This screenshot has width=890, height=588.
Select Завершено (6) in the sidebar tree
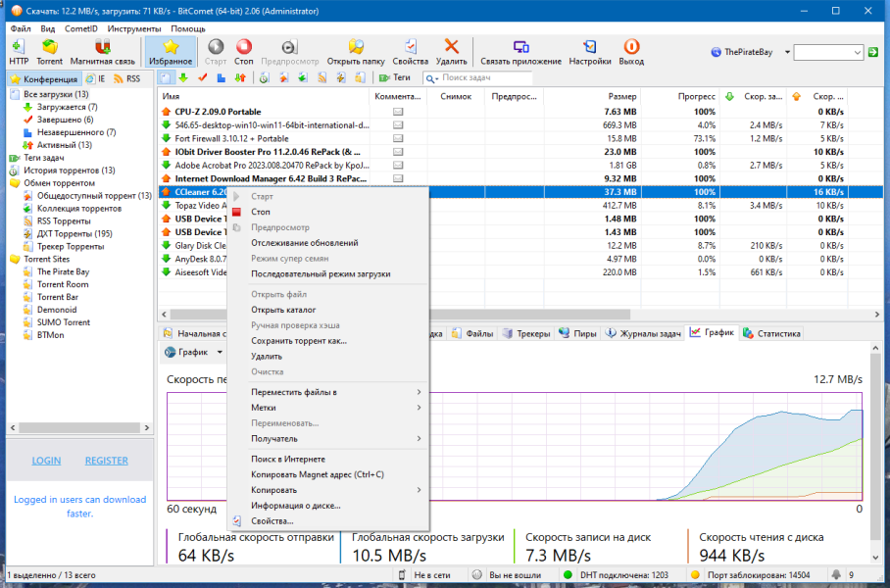click(x=65, y=120)
